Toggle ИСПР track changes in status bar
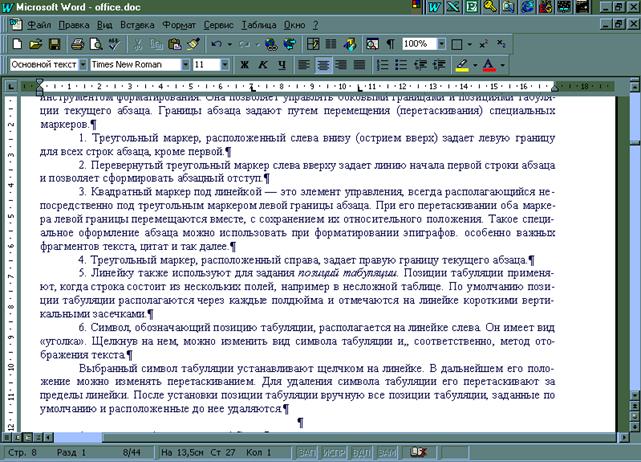Screen dimensions: 641x462 point(333,452)
